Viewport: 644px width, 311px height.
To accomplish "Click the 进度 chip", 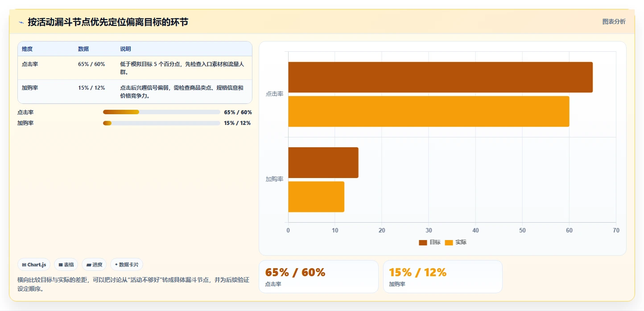I will click(x=94, y=265).
